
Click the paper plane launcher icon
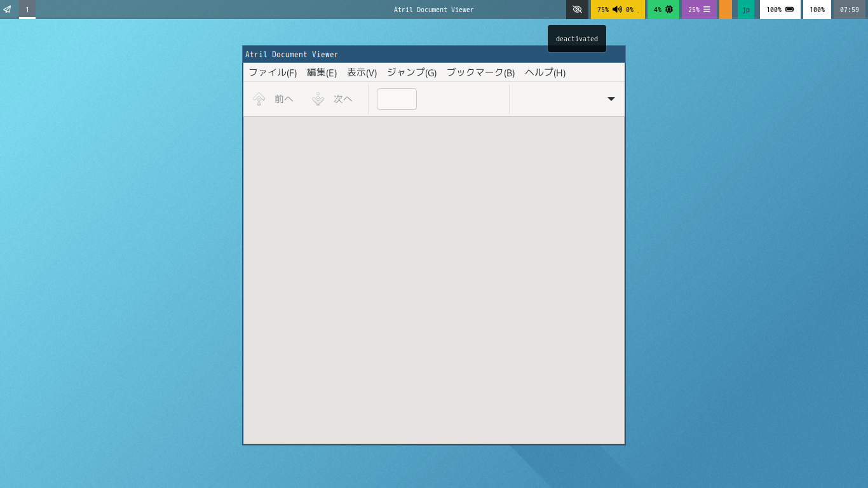click(x=7, y=10)
